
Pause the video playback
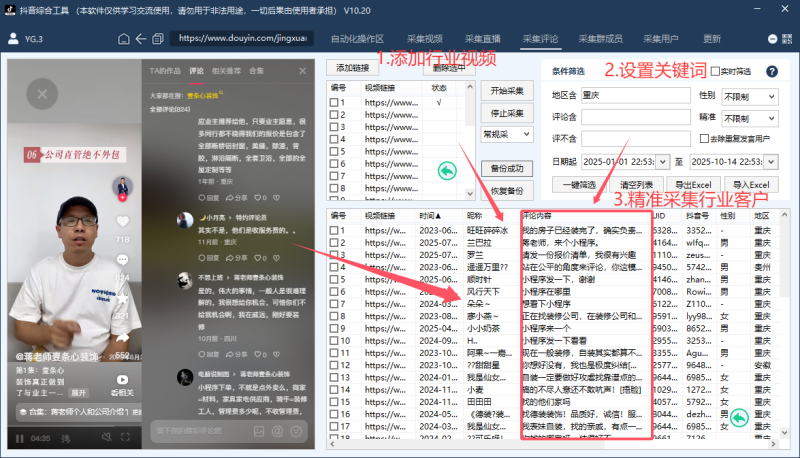19,439
